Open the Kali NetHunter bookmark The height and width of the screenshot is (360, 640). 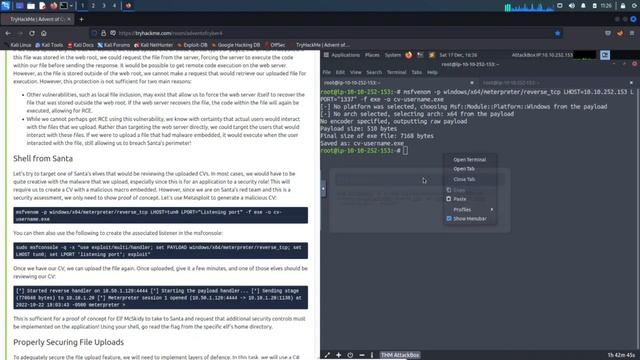click(x=153, y=45)
